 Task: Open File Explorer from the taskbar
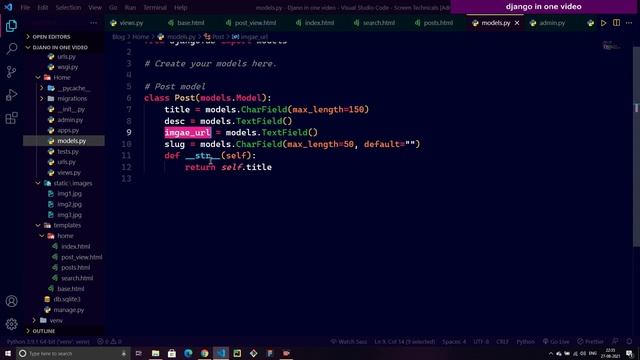(x=156, y=353)
